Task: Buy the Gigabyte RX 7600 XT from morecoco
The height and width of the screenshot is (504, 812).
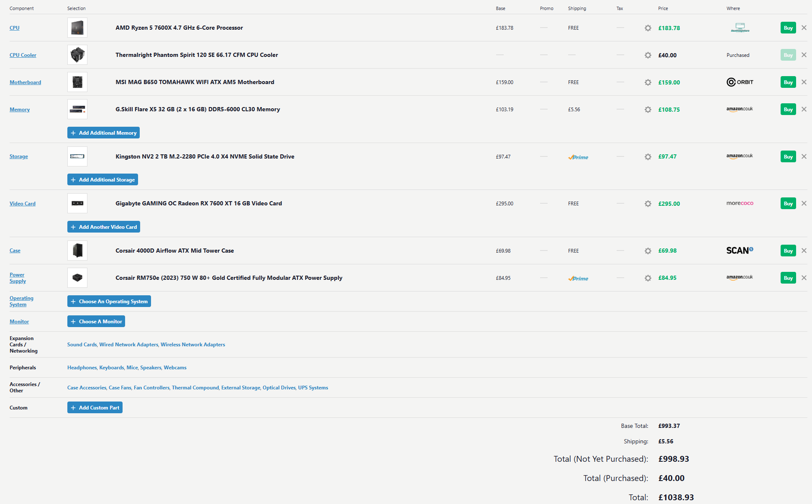Action: click(x=788, y=204)
